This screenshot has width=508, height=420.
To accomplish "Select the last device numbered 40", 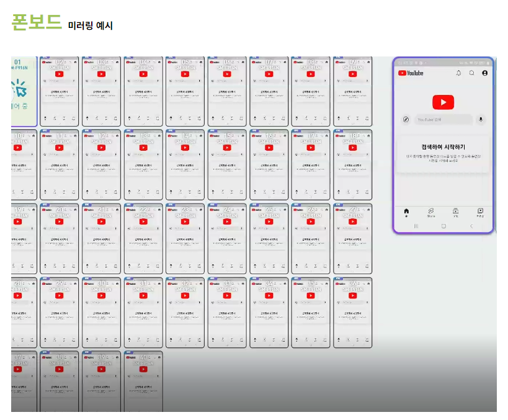I will pyautogui.click(x=143, y=382).
